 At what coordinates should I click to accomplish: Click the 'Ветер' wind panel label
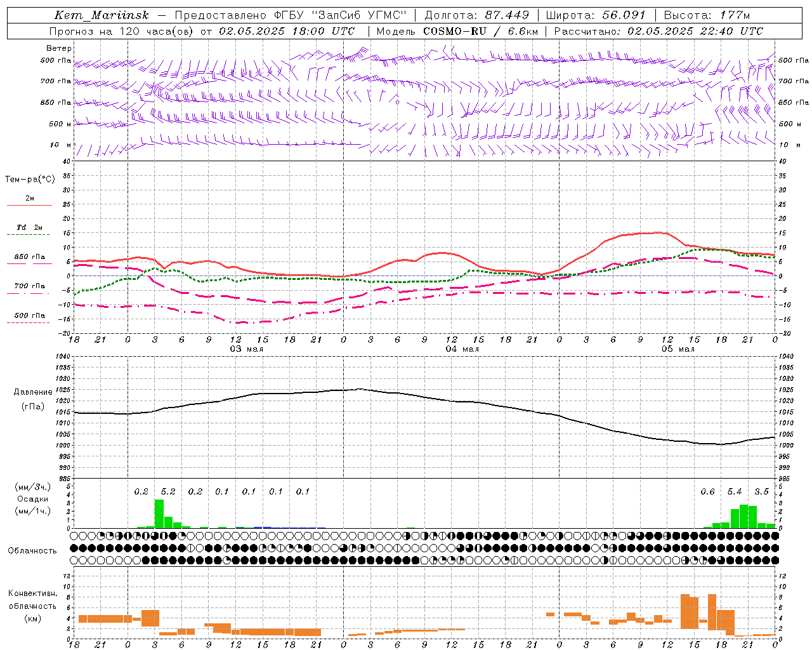pyautogui.click(x=59, y=48)
